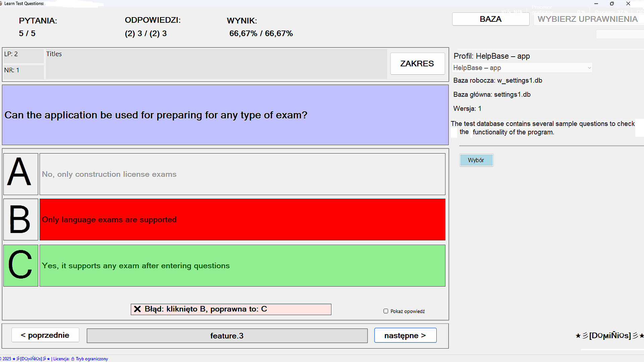Open the HelpBase – app profile dropdown
The height and width of the screenshot is (362, 644).
pyautogui.click(x=522, y=67)
